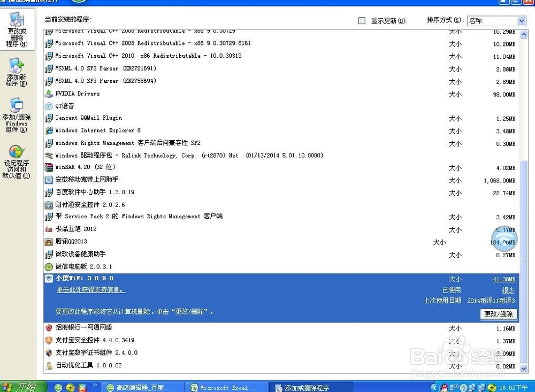Click MSXML 4.0 SP3 Parser KB2721691 icon
The width and height of the screenshot is (535, 392).
(x=49, y=68)
